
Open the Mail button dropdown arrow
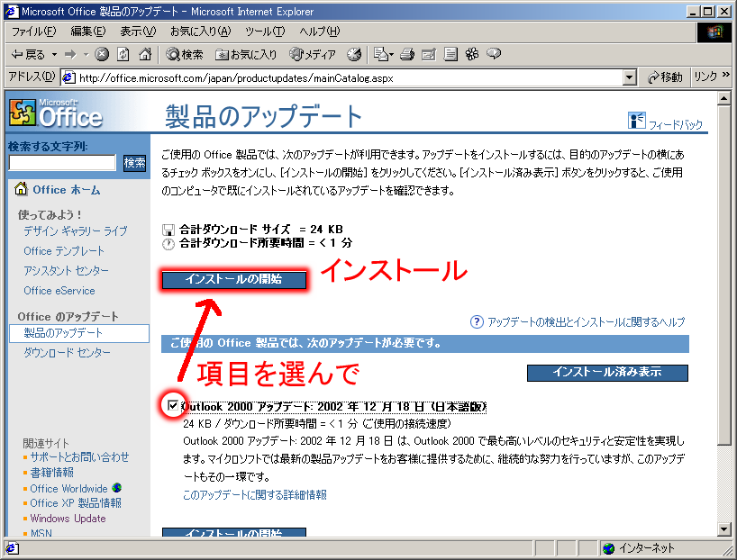tap(392, 55)
